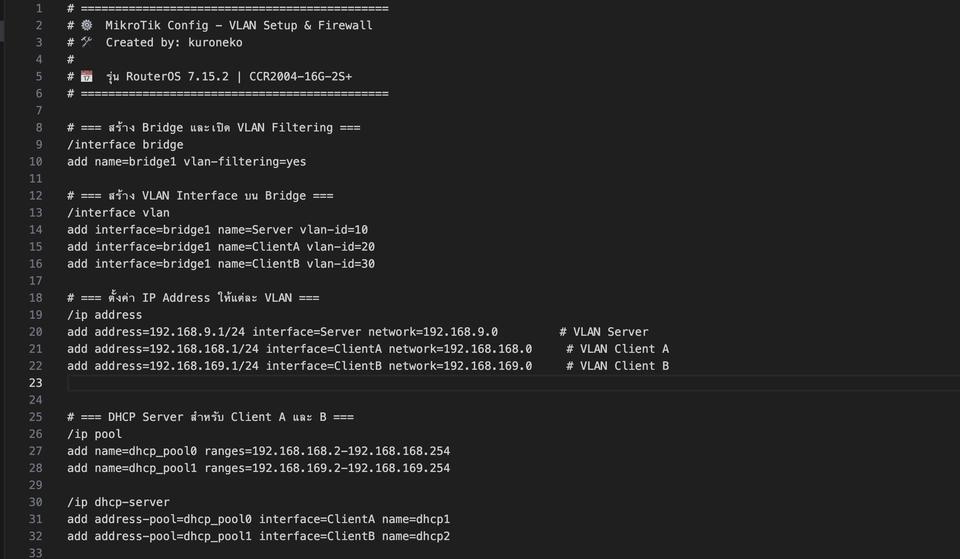Image resolution: width=960 pixels, height=559 pixels.
Task: Click 'name=dhcp2' on line 32
Action: (416, 536)
